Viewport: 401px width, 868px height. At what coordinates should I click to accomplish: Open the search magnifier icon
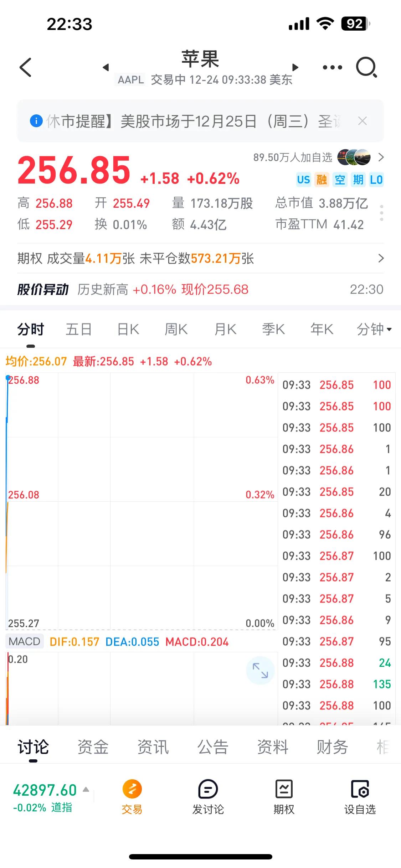[366, 67]
